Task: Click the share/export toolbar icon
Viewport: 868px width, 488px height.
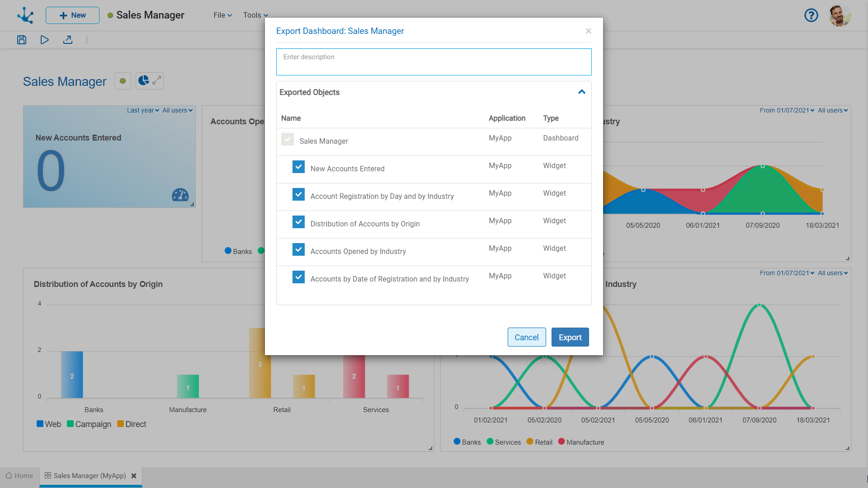Action: [68, 40]
